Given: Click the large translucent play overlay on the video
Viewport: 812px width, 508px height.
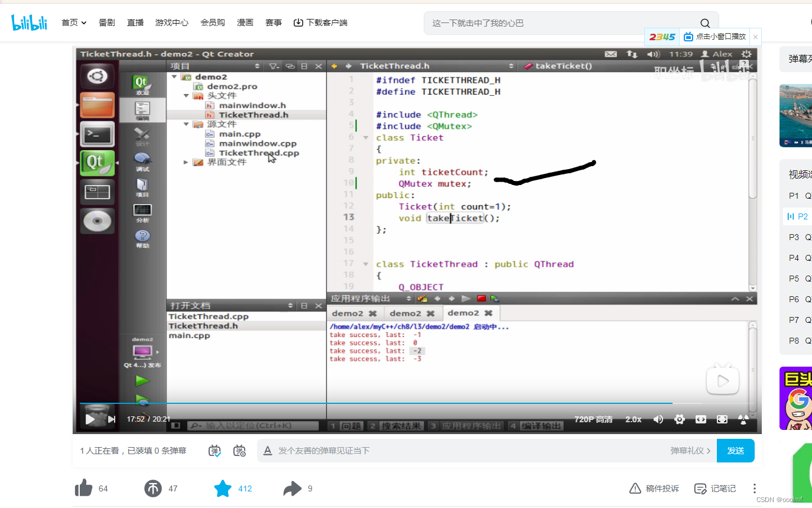Looking at the screenshot, I should coord(723,379).
